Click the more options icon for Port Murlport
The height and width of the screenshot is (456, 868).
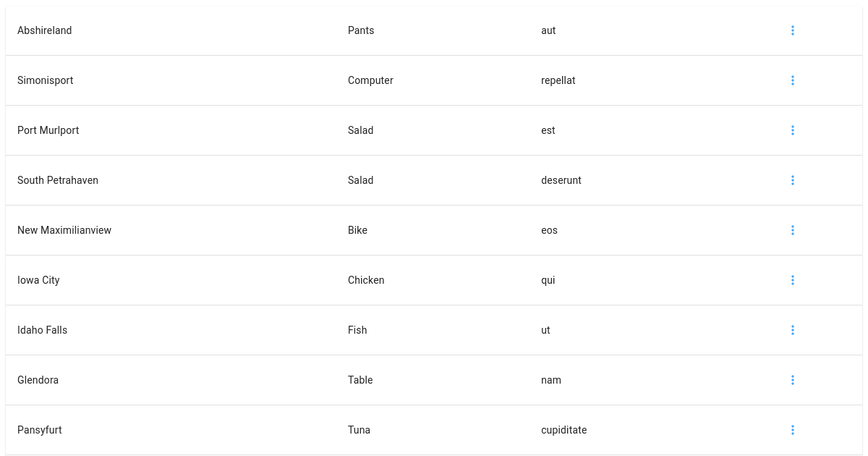coord(793,130)
